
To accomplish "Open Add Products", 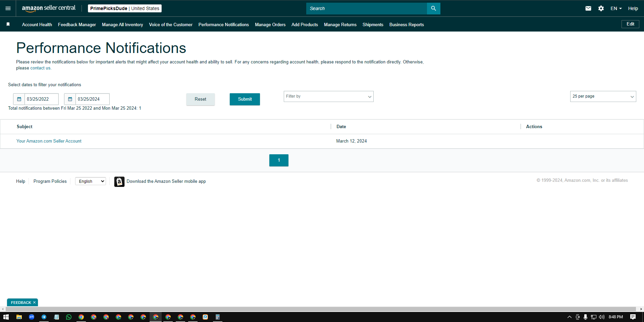I will click(305, 24).
